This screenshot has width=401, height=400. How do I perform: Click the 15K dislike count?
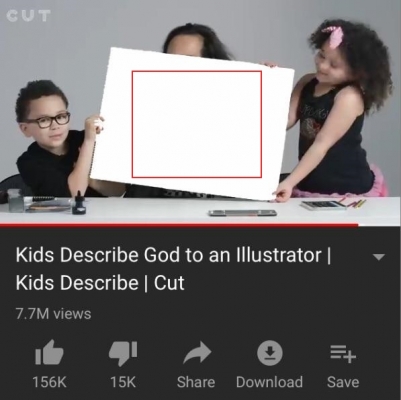coord(123,382)
